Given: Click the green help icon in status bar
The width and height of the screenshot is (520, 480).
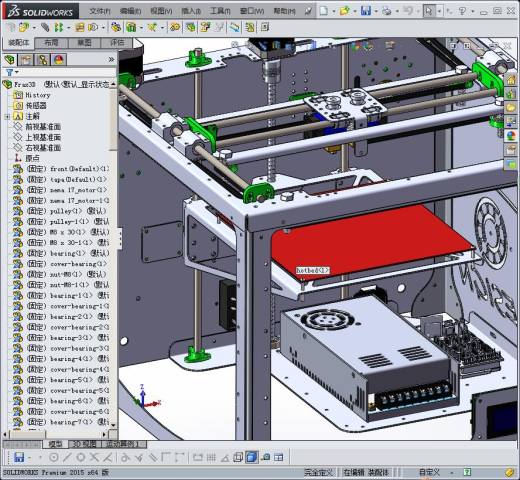Looking at the screenshot, I should click(x=467, y=472).
